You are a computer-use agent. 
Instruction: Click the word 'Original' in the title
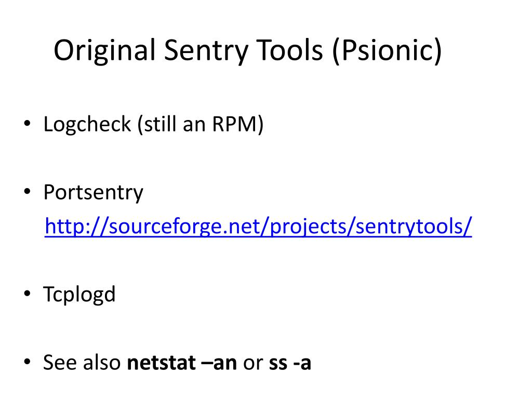[104, 50]
